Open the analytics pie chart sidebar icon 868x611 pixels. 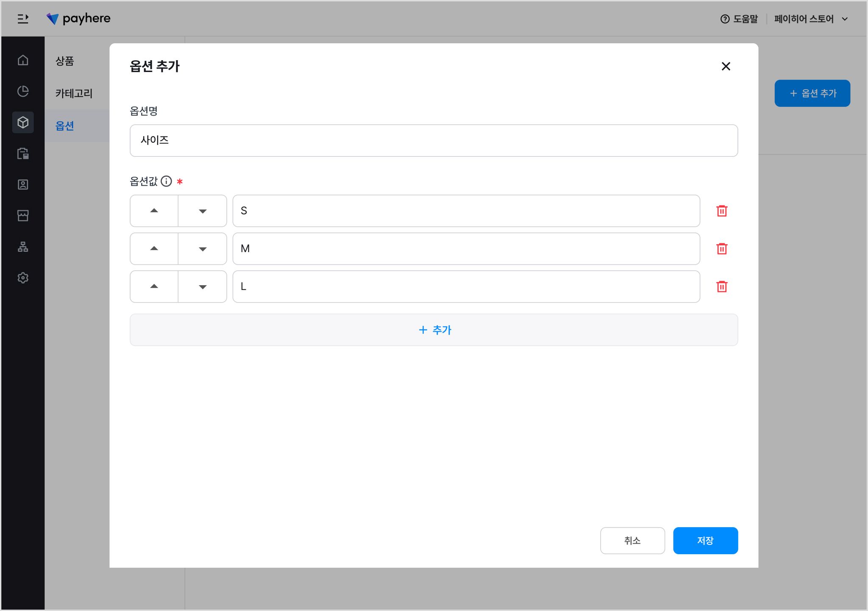point(23,91)
